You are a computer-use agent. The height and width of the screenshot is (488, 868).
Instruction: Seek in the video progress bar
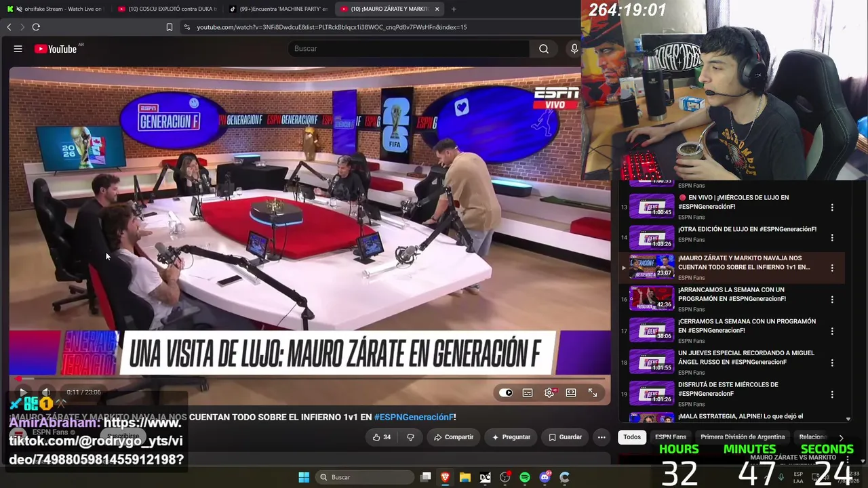(309, 379)
